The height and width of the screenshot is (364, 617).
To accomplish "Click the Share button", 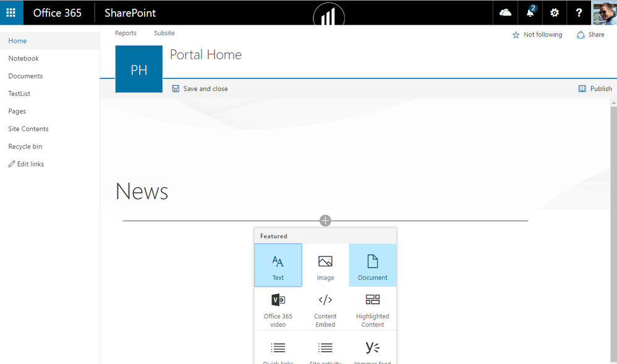I will click(x=590, y=35).
